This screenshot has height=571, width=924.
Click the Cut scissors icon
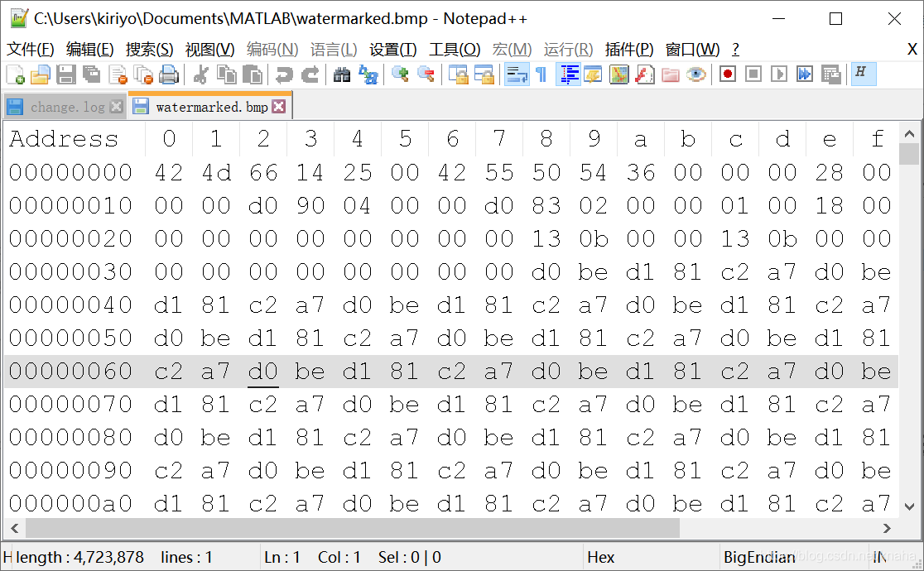tap(200, 74)
